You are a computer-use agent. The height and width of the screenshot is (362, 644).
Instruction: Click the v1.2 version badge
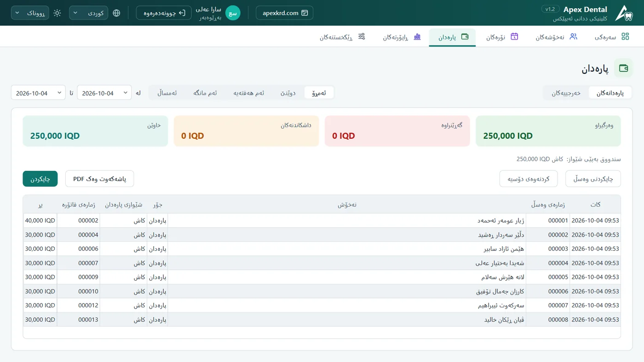coord(551,9)
